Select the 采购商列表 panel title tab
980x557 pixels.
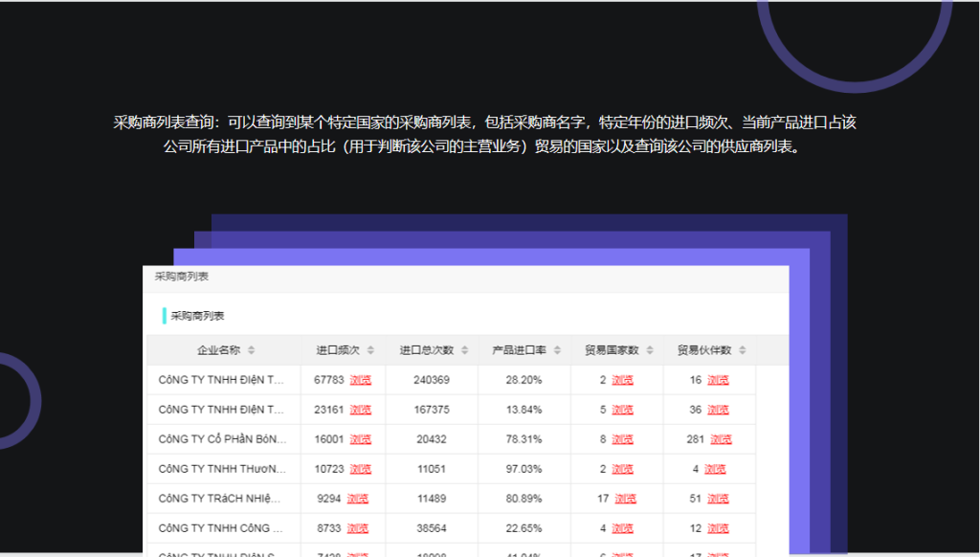182,277
